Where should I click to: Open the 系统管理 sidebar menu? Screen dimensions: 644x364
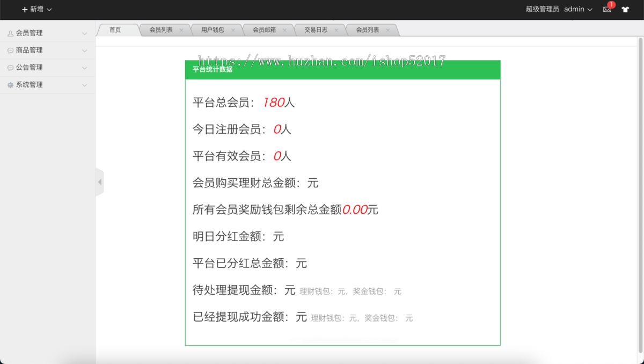click(47, 85)
